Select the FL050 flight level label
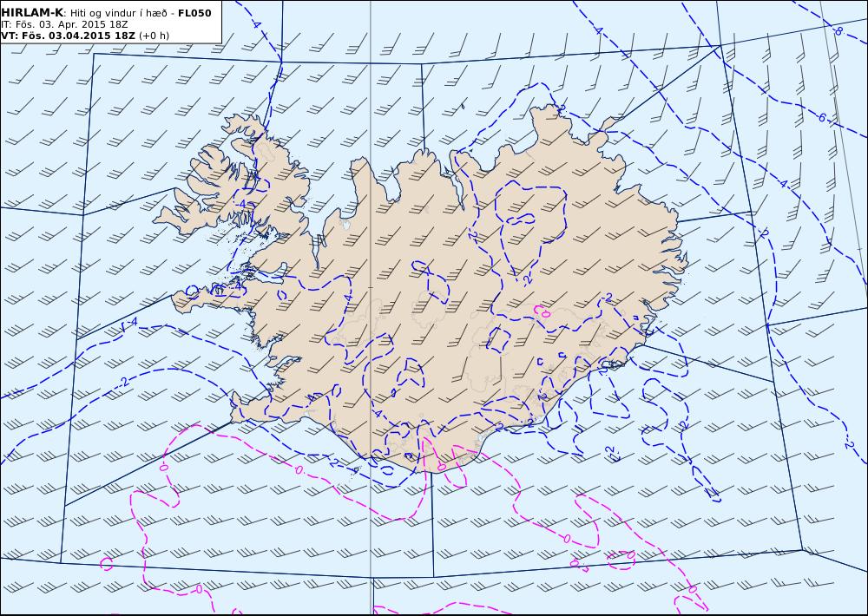This screenshot has width=868, height=616. pos(194,13)
